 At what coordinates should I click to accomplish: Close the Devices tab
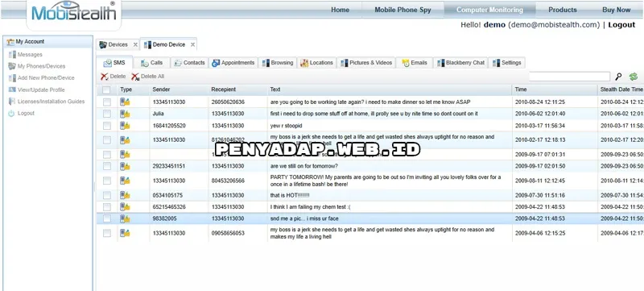[x=135, y=44]
